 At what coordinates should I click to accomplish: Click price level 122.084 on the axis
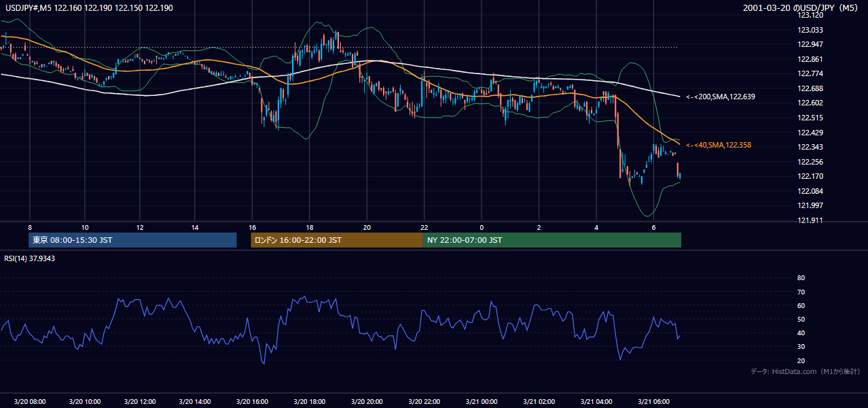[810, 191]
